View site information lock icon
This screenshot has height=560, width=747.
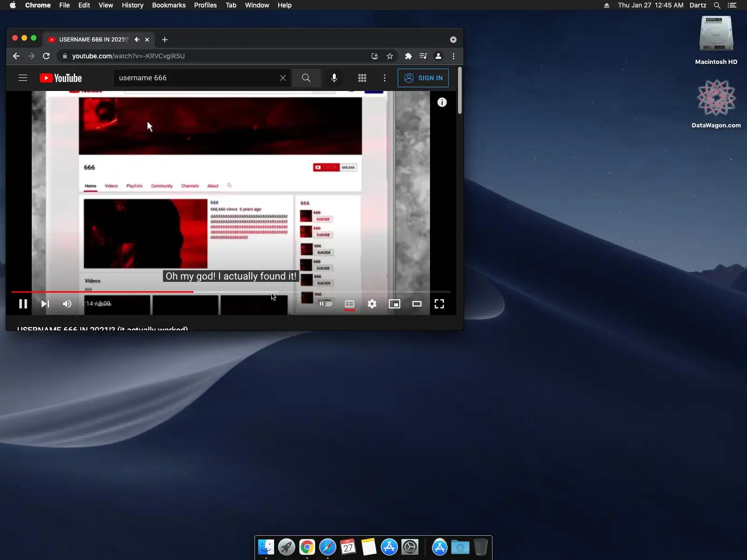click(x=65, y=56)
